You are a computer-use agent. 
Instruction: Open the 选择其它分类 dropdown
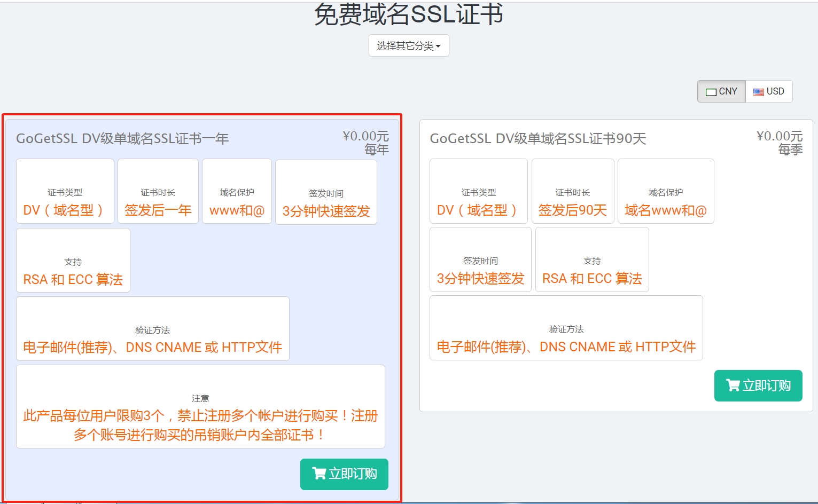click(x=409, y=45)
